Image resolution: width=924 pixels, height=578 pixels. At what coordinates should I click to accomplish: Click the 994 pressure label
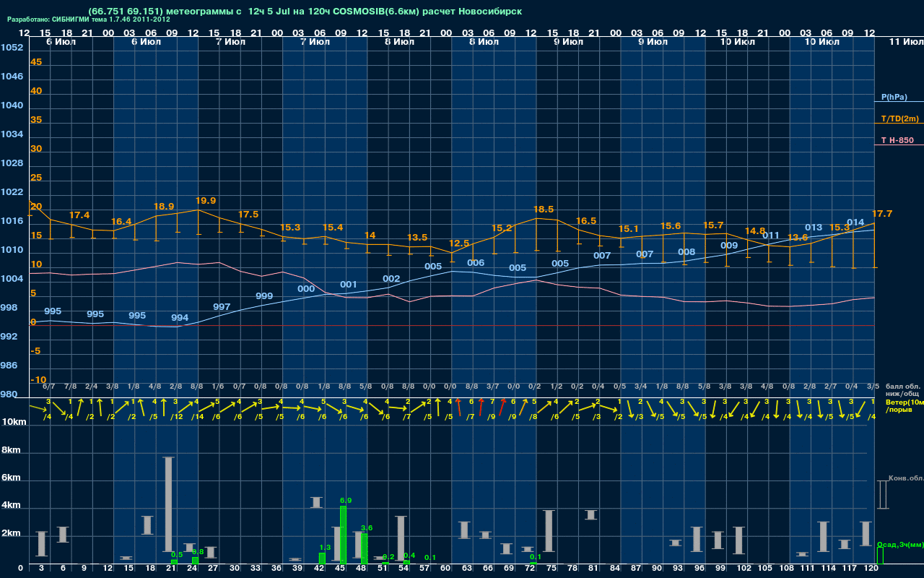pyautogui.click(x=180, y=317)
